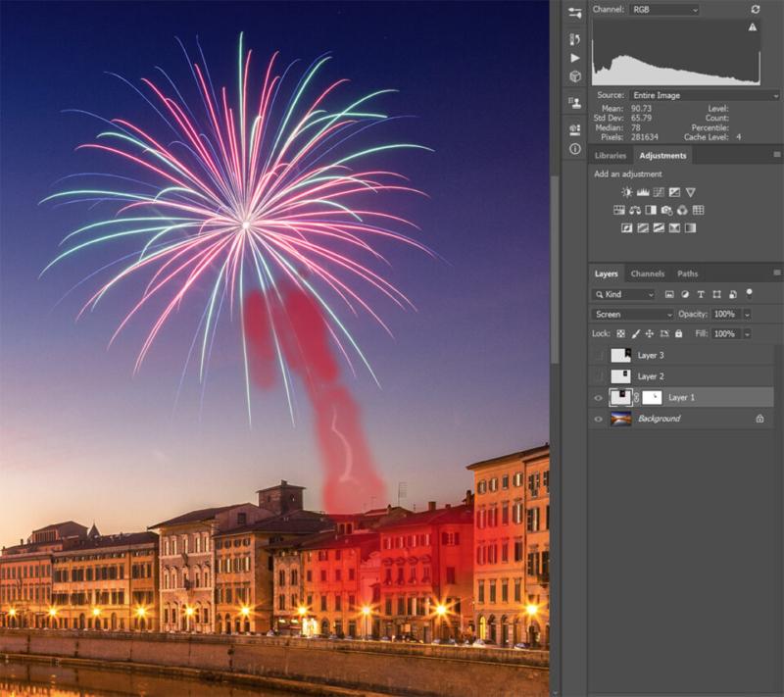Add a Levels adjustment layer

coord(643,192)
